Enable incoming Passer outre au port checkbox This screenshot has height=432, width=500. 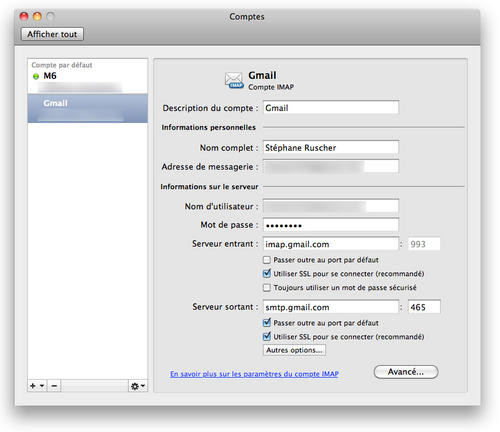click(x=267, y=260)
